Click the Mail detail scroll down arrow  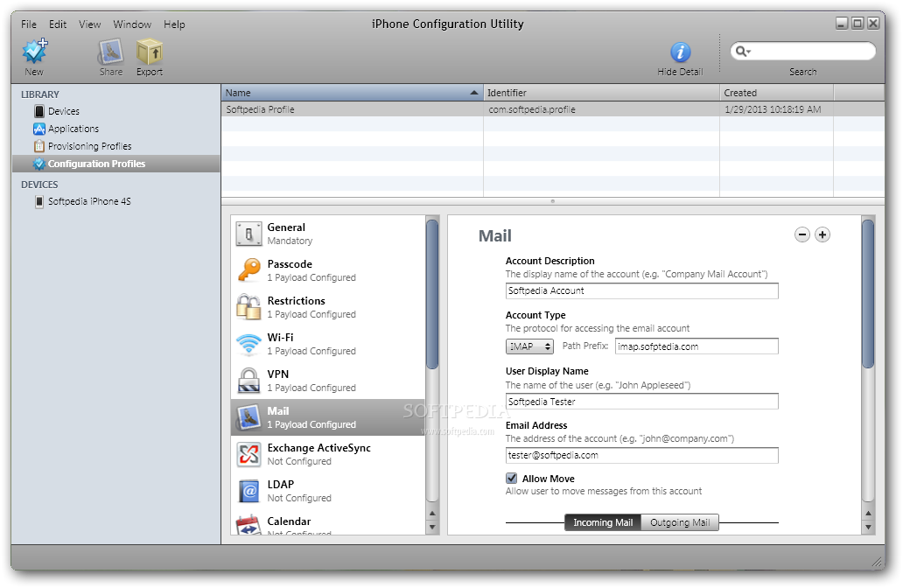coord(868,527)
